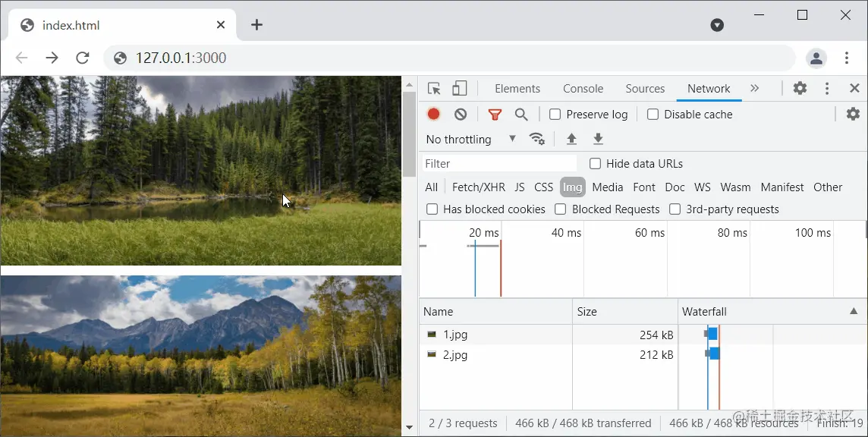Open Chrome three-dot menu

point(847,58)
